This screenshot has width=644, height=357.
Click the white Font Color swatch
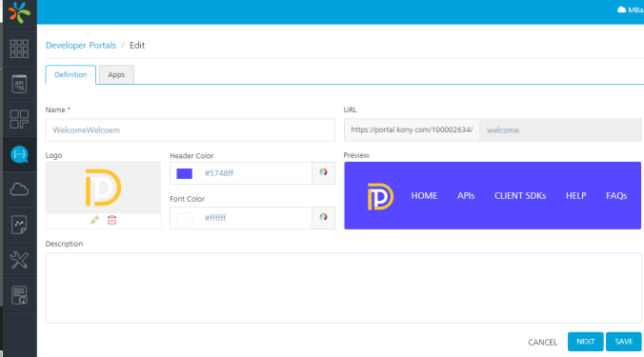[185, 218]
